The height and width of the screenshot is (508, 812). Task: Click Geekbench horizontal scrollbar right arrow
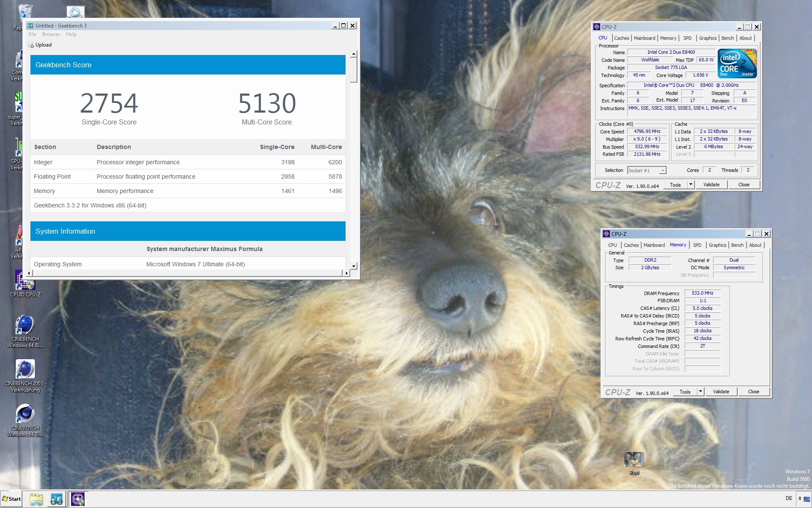346,273
